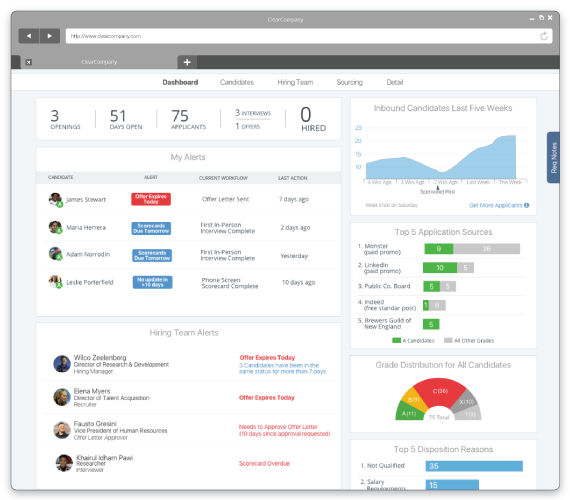
Task: Go to the Sourcing tab
Action: 349,82
